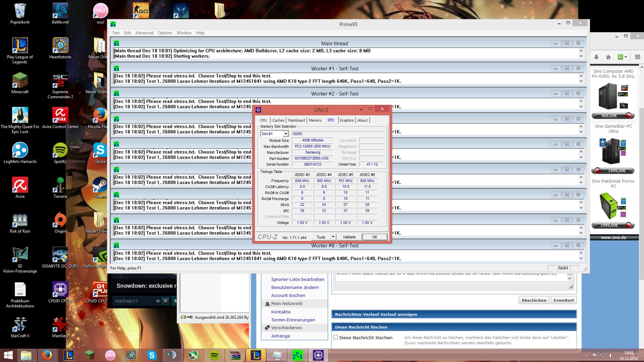
Task: Click the Abschicken button
Action: point(534,300)
